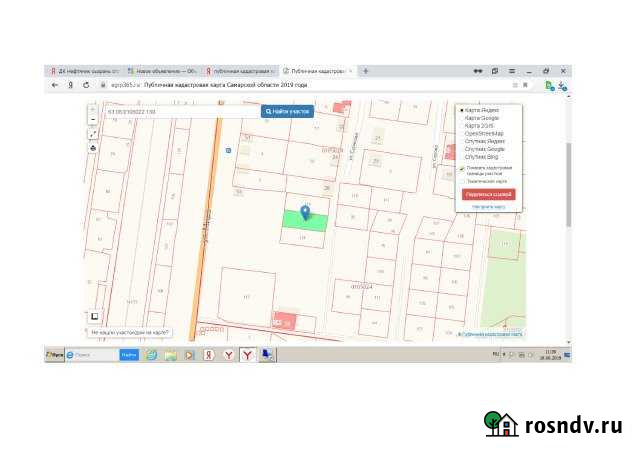640x453 pixels.
Task: Toggle the layers square button at bottom left of map
Action: 95,315
